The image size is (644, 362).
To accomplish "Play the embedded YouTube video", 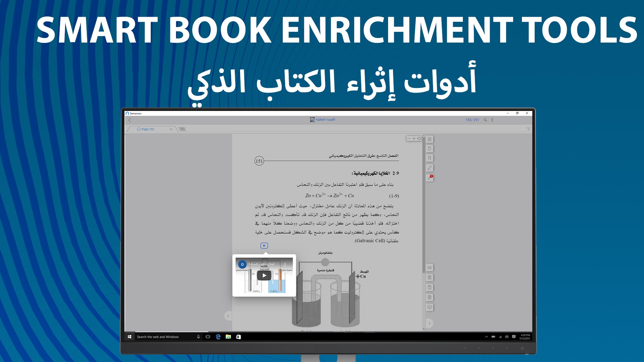I will click(264, 276).
